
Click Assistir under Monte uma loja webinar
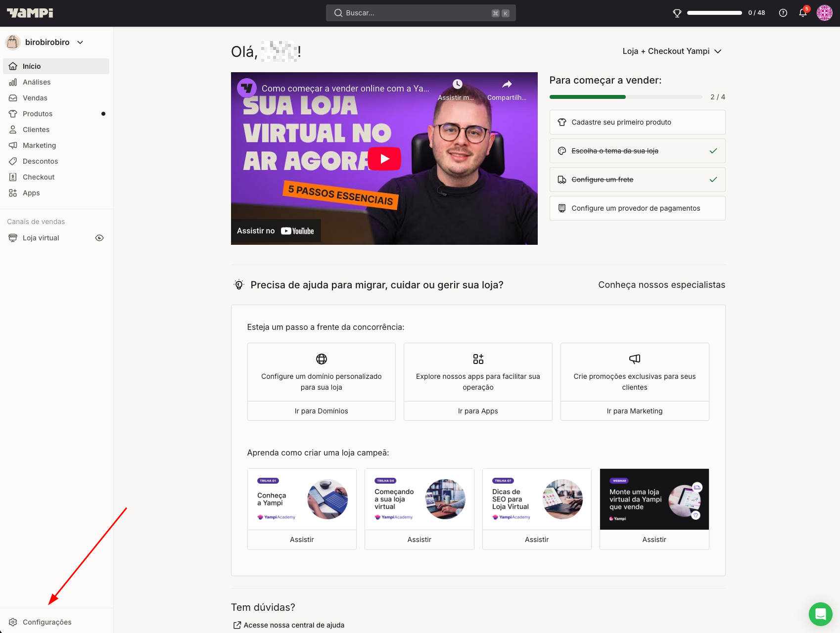654,540
